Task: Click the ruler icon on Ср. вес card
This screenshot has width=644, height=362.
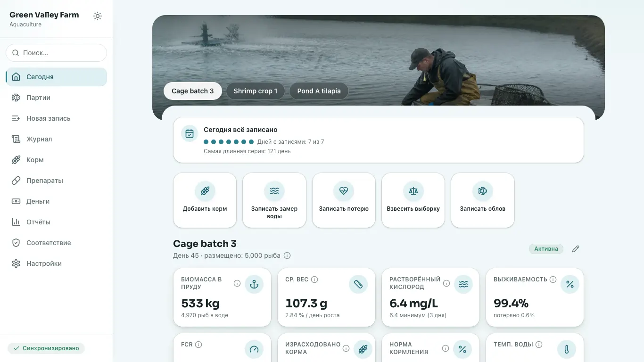Action: point(358,284)
